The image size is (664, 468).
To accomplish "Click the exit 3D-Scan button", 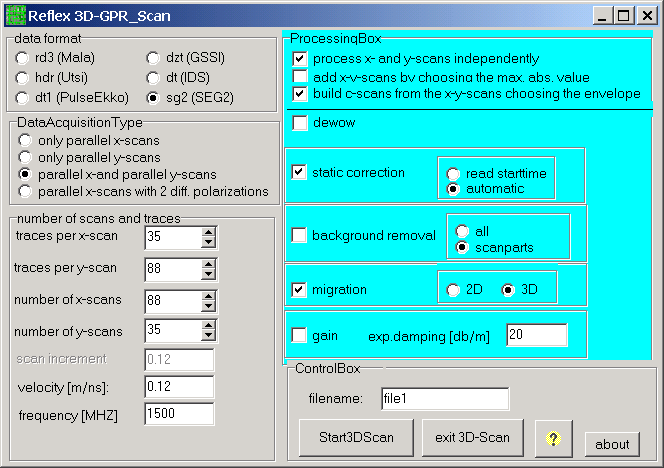I will [x=472, y=438].
